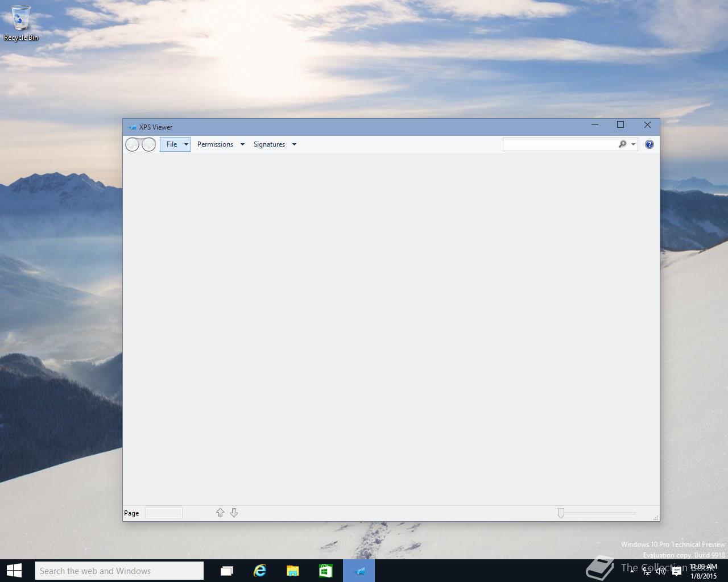Click the zoom slider handle
728x582 pixels.
561,513
